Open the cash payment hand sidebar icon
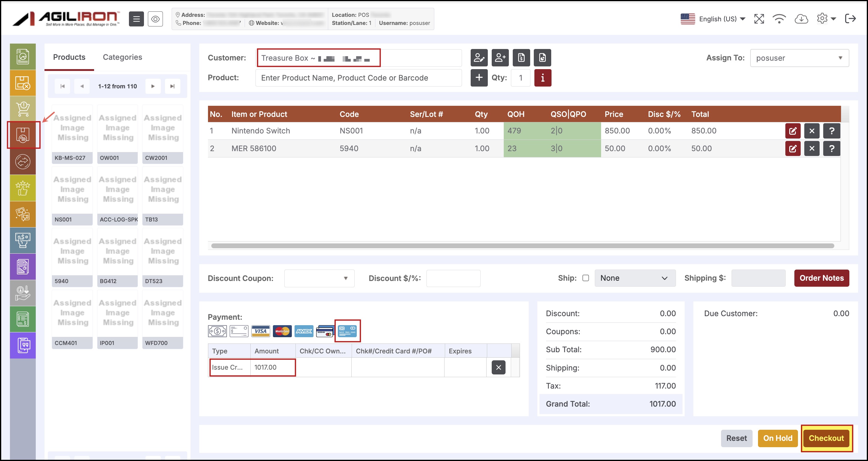868x461 pixels. coord(23,240)
